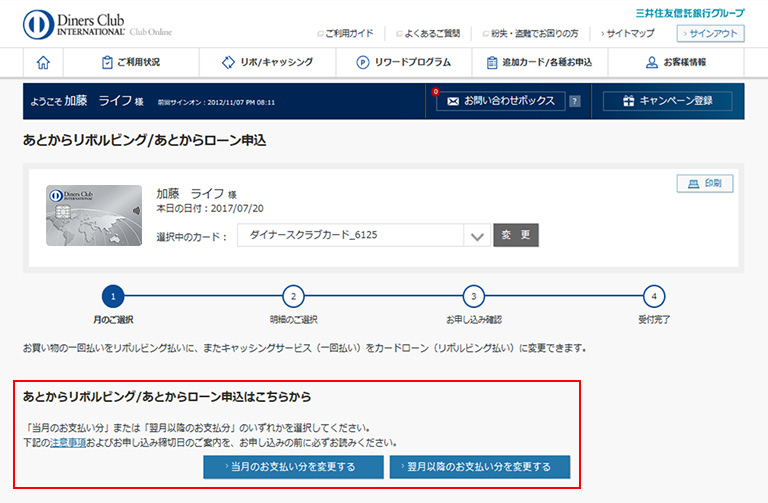The width and height of the screenshot is (768, 503).
Task: Open リワードプログラム menu
Action: tap(404, 62)
